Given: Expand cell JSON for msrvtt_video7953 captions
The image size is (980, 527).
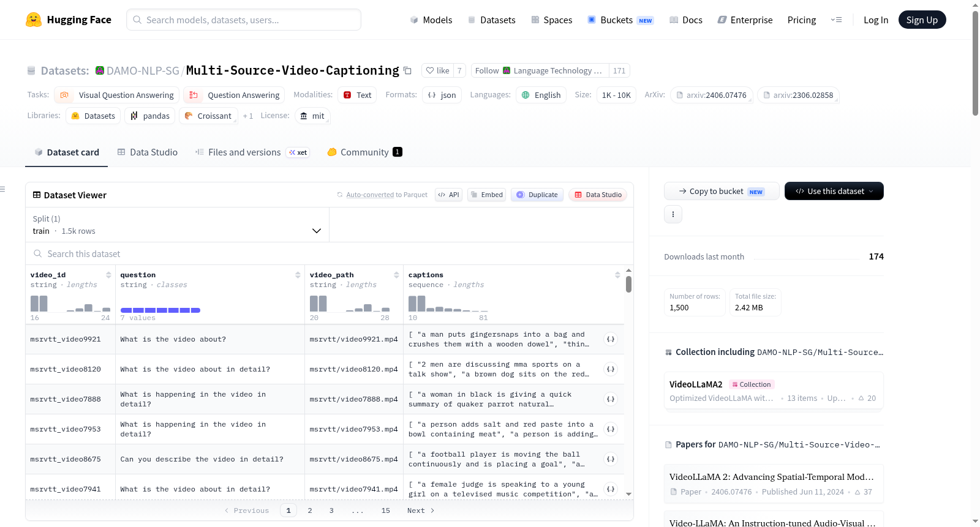Looking at the screenshot, I should point(611,429).
